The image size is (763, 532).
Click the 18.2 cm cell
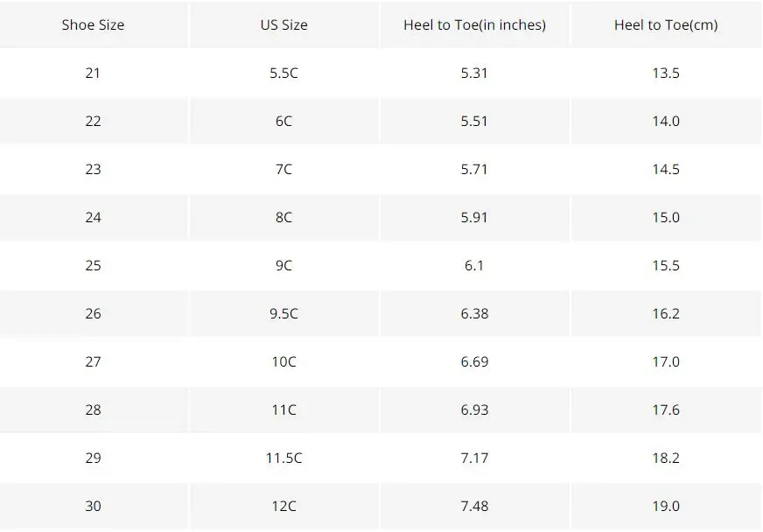666,458
